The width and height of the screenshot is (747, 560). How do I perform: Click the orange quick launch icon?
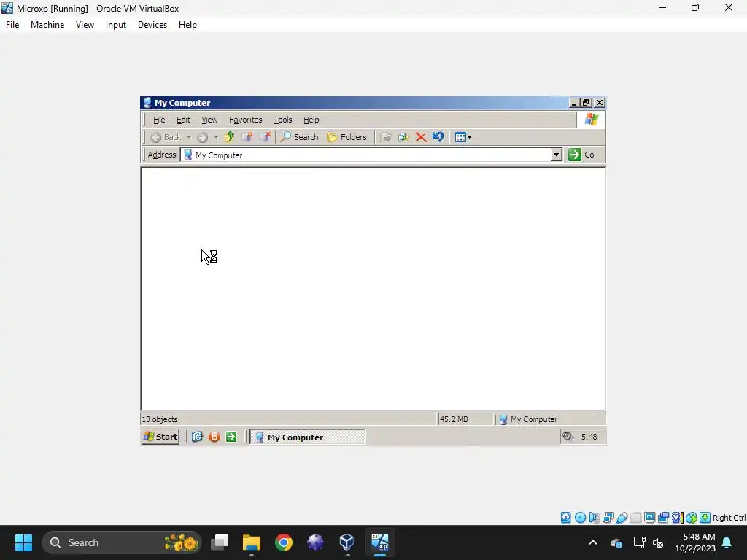214,437
